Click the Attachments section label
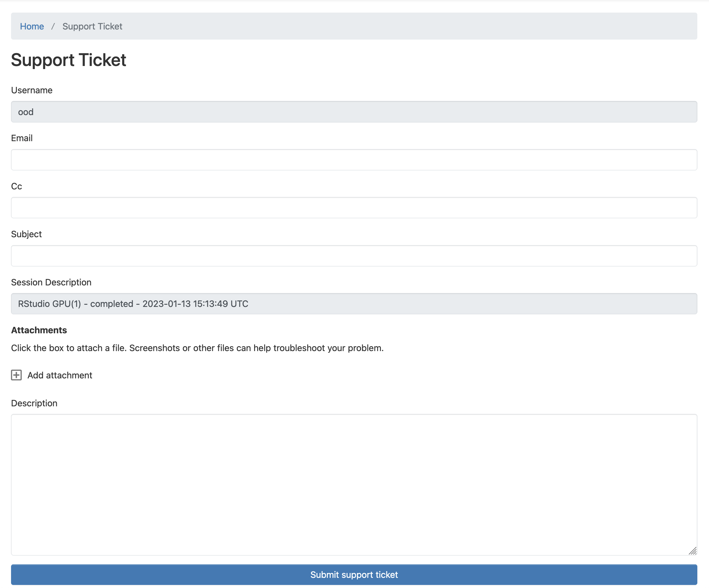 39,330
